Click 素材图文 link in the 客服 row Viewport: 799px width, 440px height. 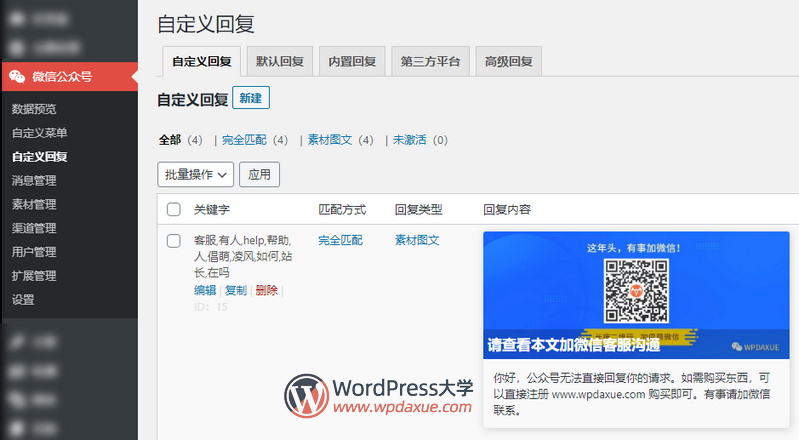tap(417, 240)
